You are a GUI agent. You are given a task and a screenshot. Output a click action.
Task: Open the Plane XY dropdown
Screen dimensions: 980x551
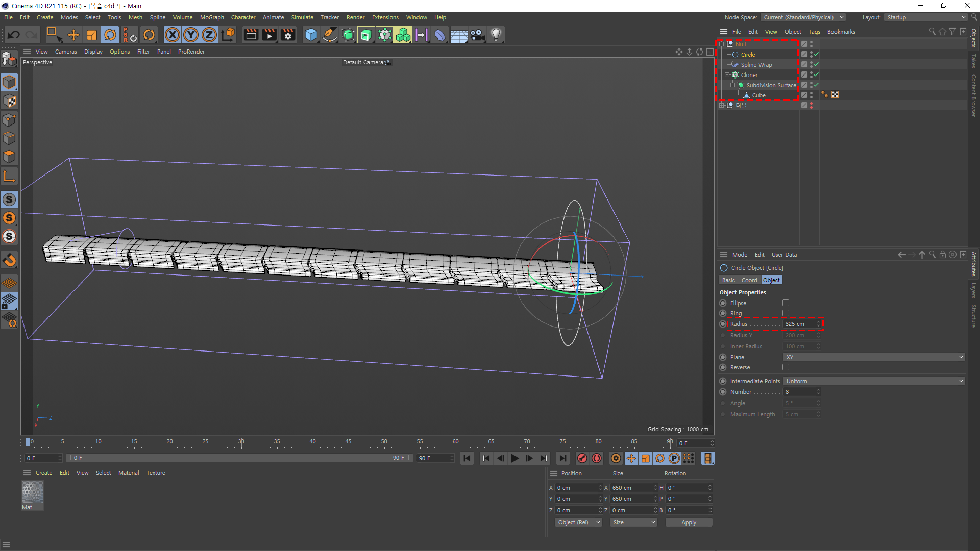[x=874, y=357]
